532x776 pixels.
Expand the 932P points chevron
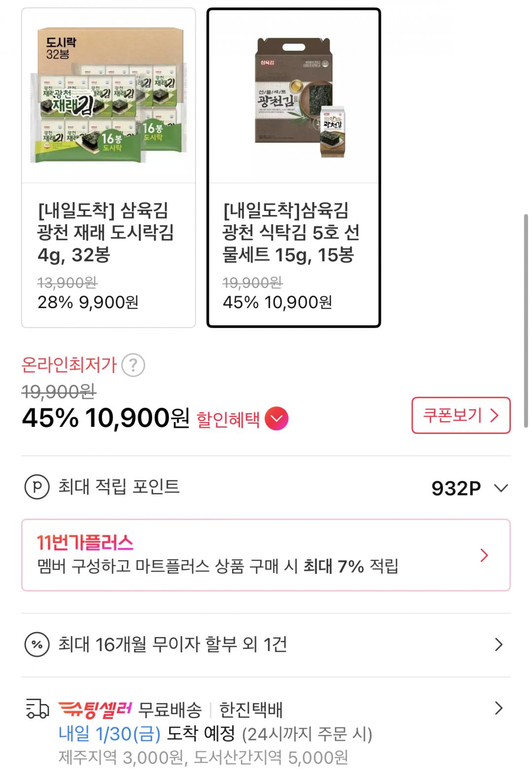point(500,488)
